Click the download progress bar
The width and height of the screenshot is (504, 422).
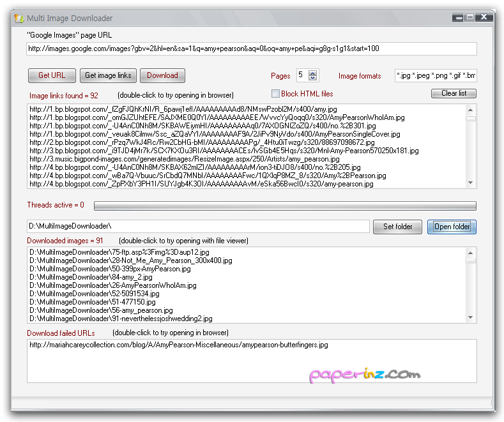[285, 206]
